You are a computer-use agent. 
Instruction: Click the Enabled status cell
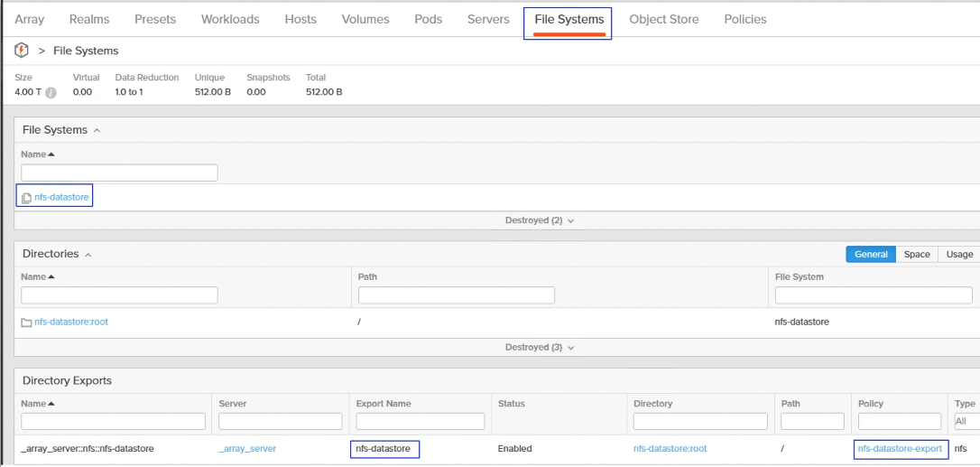[515, 449]
